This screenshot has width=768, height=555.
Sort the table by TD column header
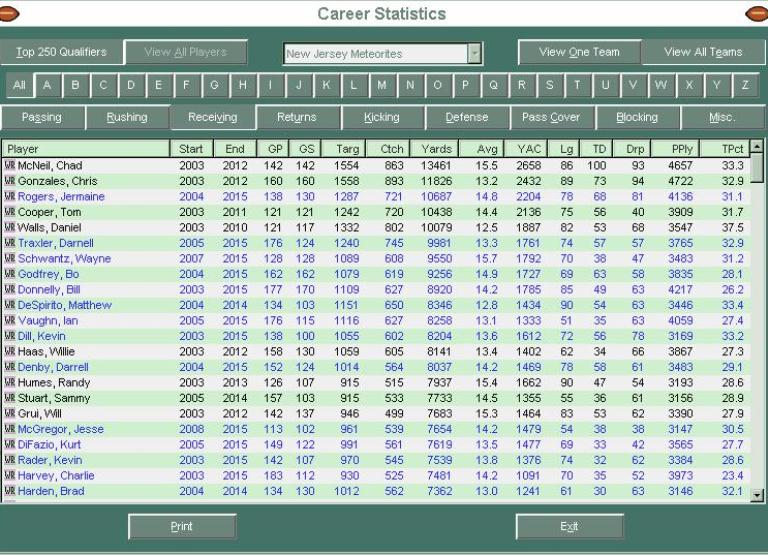coord(596,149)
